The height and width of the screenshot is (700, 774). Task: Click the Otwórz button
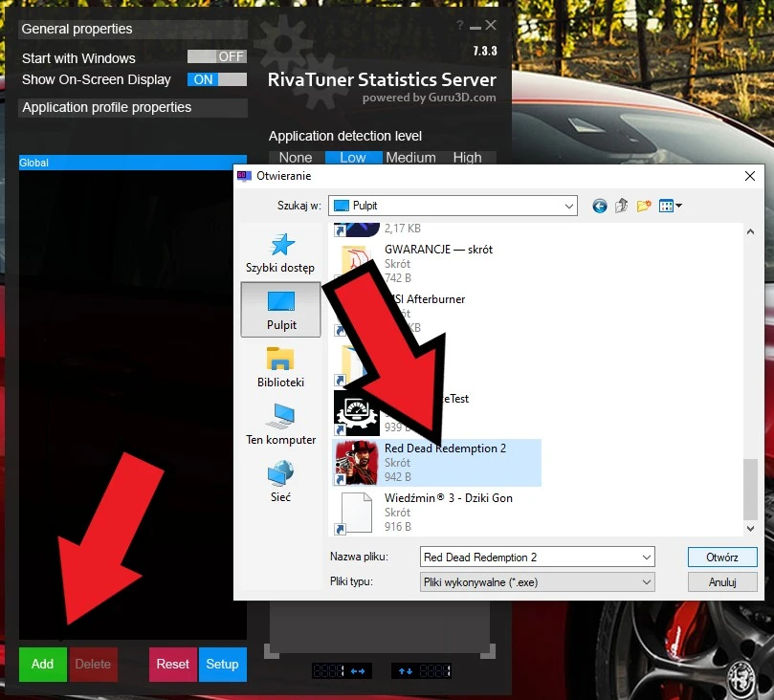point(721,557)
